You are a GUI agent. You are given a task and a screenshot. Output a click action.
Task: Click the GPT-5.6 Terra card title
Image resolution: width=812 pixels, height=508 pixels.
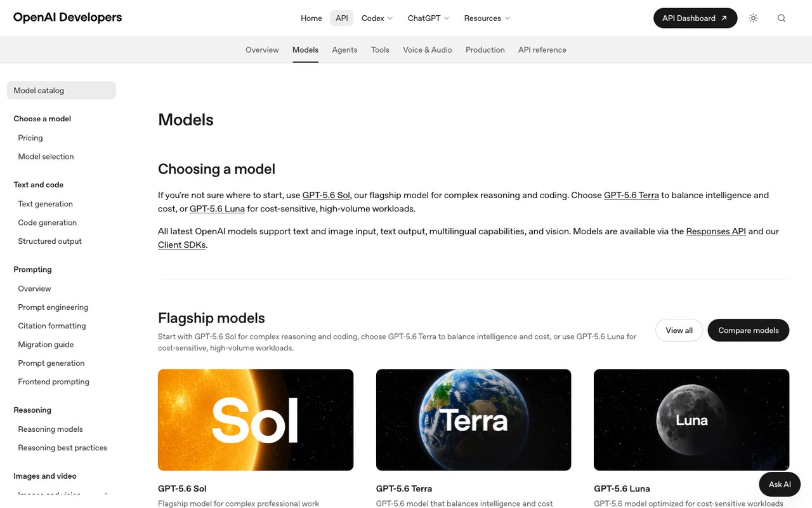pyautogui.click(x=404, y=488)
